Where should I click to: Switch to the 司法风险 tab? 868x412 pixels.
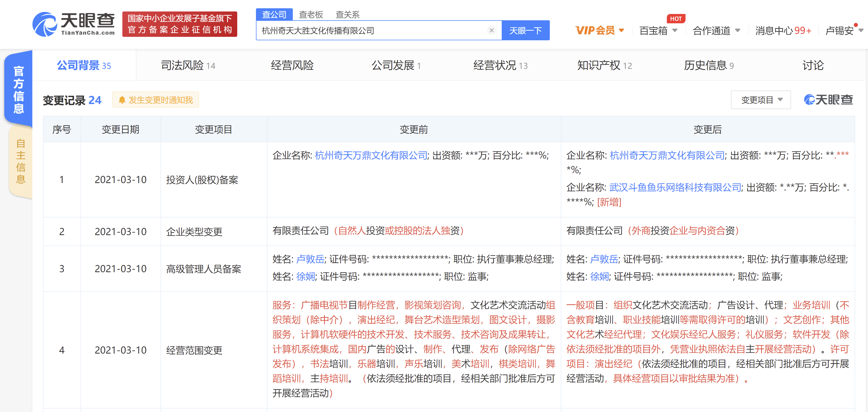coord(188,65)
